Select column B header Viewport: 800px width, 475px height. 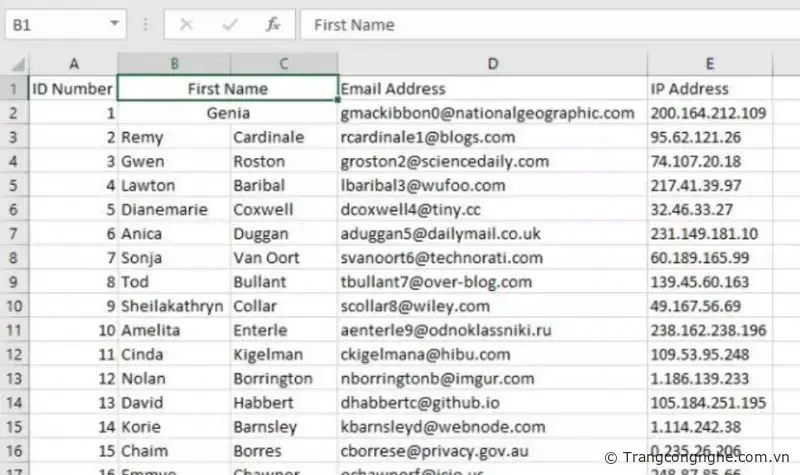click(174, 64)
